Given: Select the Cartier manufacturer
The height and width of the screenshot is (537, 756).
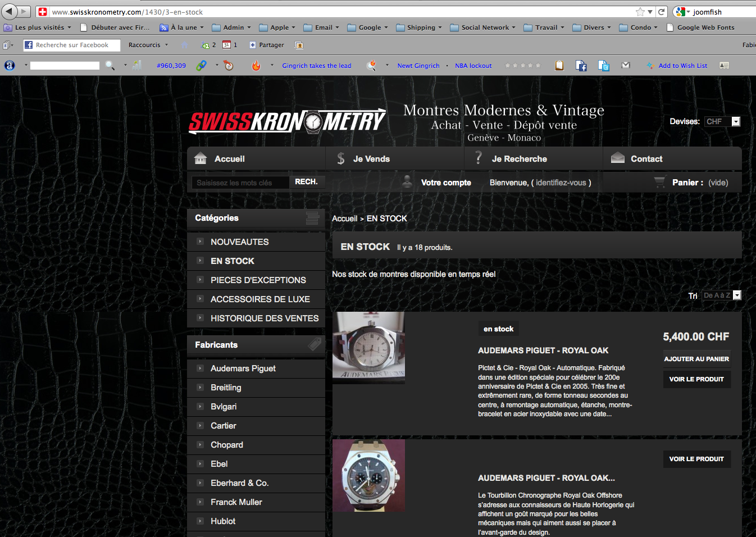Looking at the screenshot, I should pos(224,426).
